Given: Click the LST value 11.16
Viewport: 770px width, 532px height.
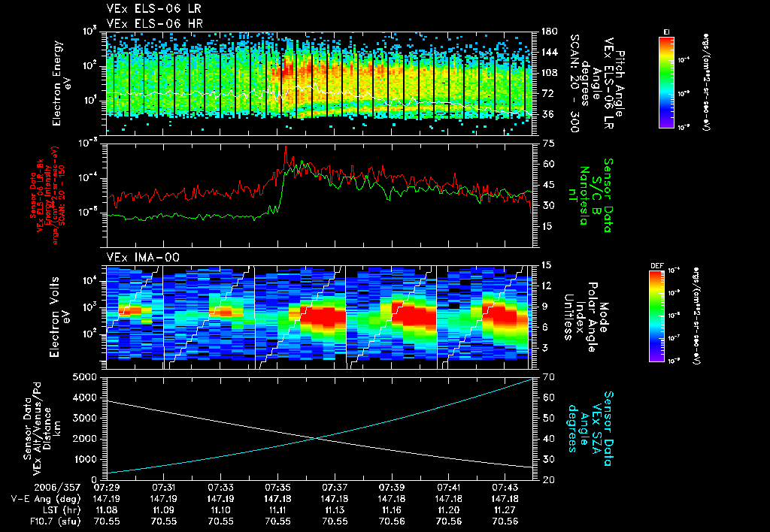Looking at the screenshot, I should tap(391, 510).
